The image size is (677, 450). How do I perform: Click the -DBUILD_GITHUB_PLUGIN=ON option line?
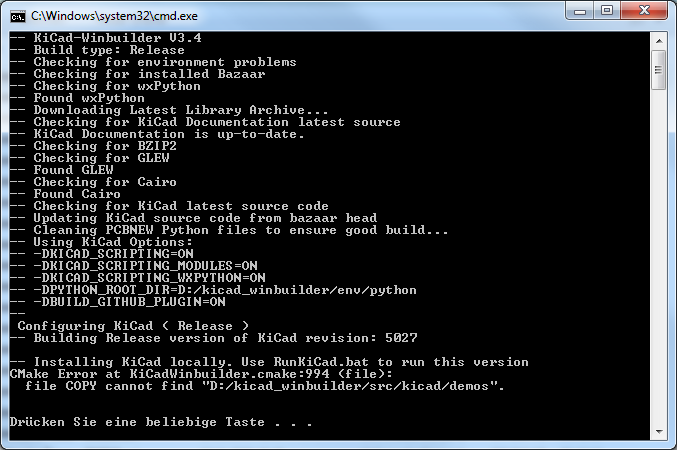coord(117,302)
